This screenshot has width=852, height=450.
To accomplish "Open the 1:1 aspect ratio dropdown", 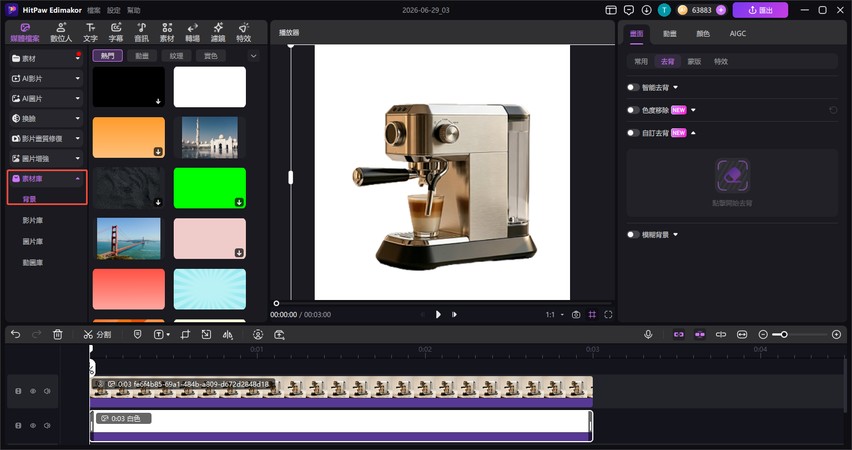I will point(555,314).
